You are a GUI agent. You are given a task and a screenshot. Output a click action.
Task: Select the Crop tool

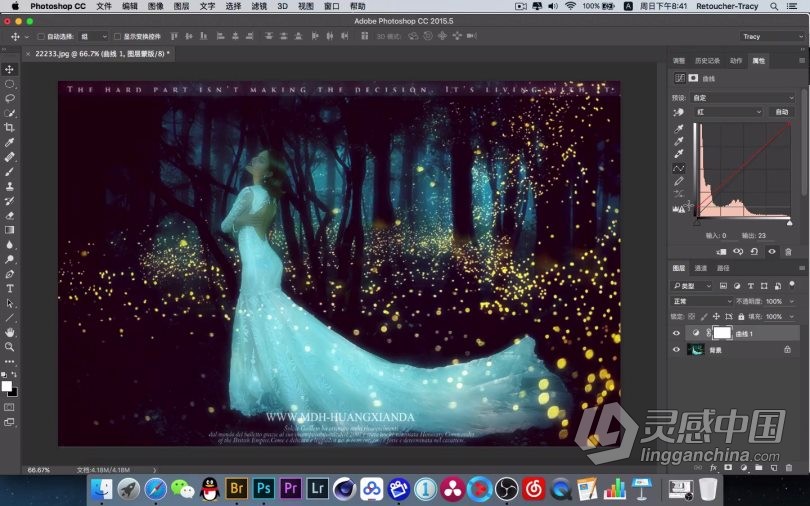pos(9,128)
